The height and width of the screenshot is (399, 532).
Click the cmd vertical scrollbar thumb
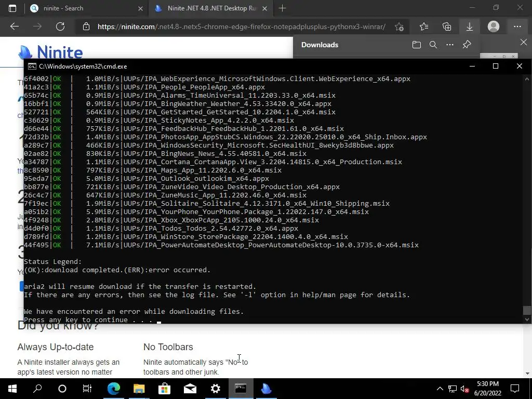tap(527, 310)
